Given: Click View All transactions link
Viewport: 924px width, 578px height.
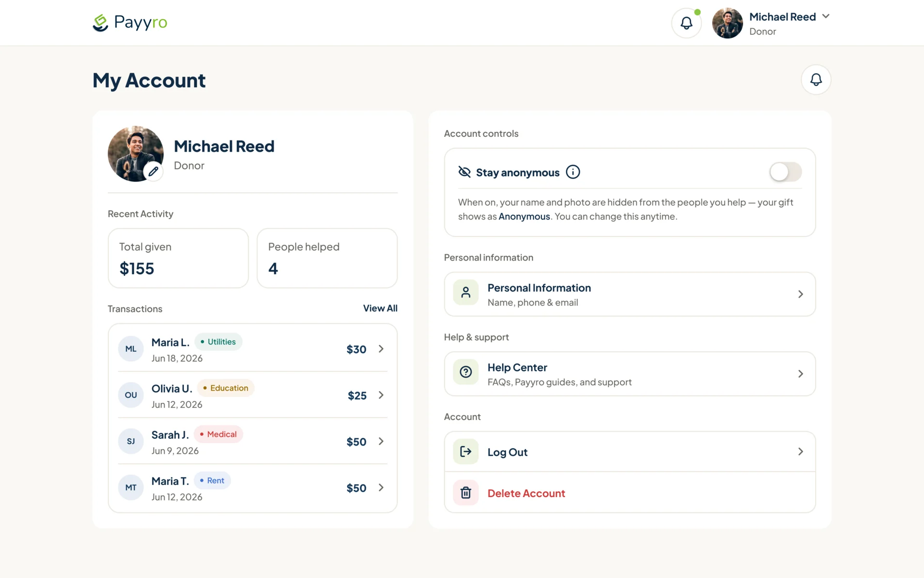Looking at the screenshot, I should [380, 308].
